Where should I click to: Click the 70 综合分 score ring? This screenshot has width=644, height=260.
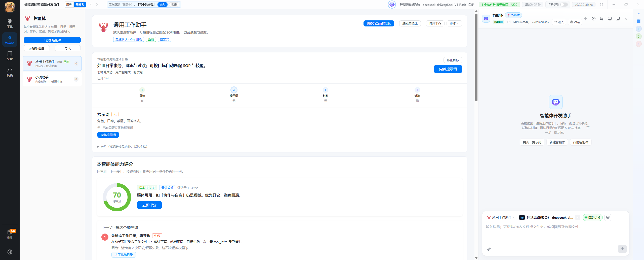pyautogui.click(x=117, y=197)
